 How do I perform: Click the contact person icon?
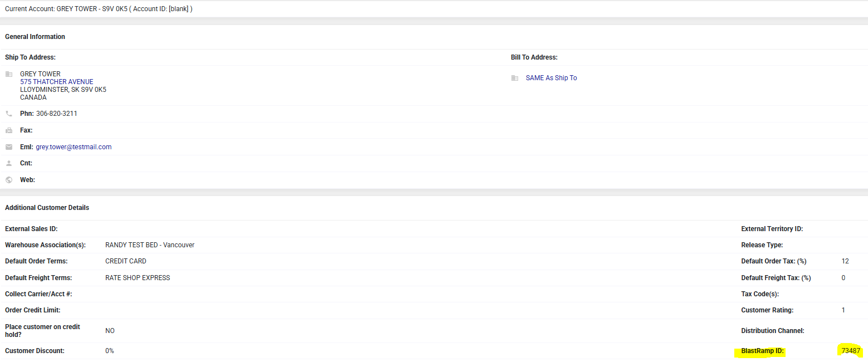tap(9, 163)
